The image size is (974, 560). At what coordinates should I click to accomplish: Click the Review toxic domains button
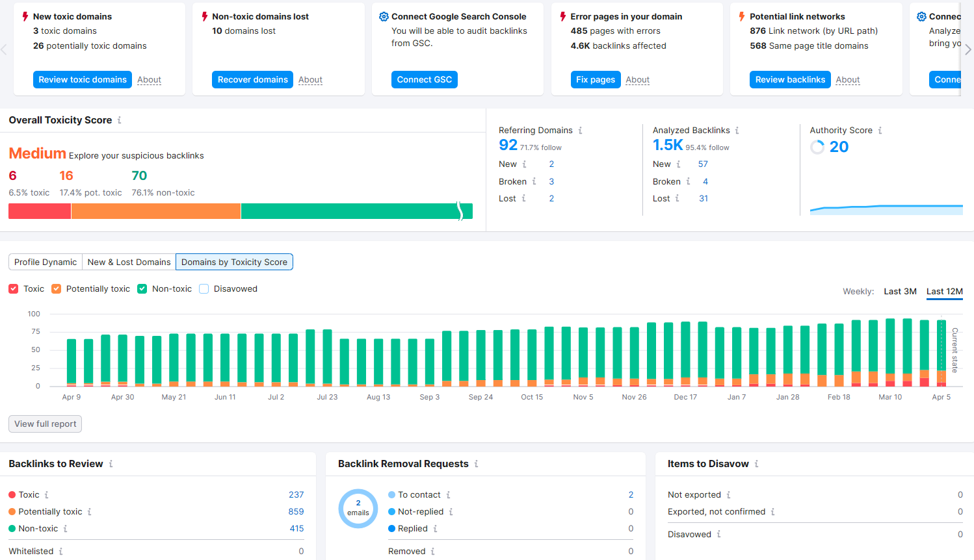pos(83,80)
